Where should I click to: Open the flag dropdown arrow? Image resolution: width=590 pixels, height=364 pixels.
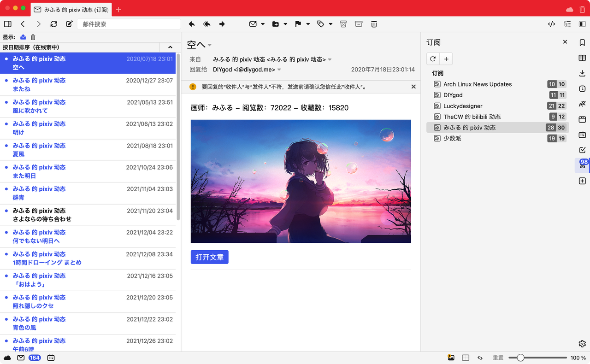pos(308,24)
